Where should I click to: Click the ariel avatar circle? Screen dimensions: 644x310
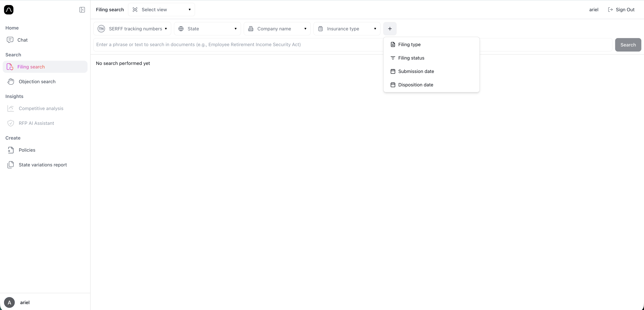coord(9,302)
